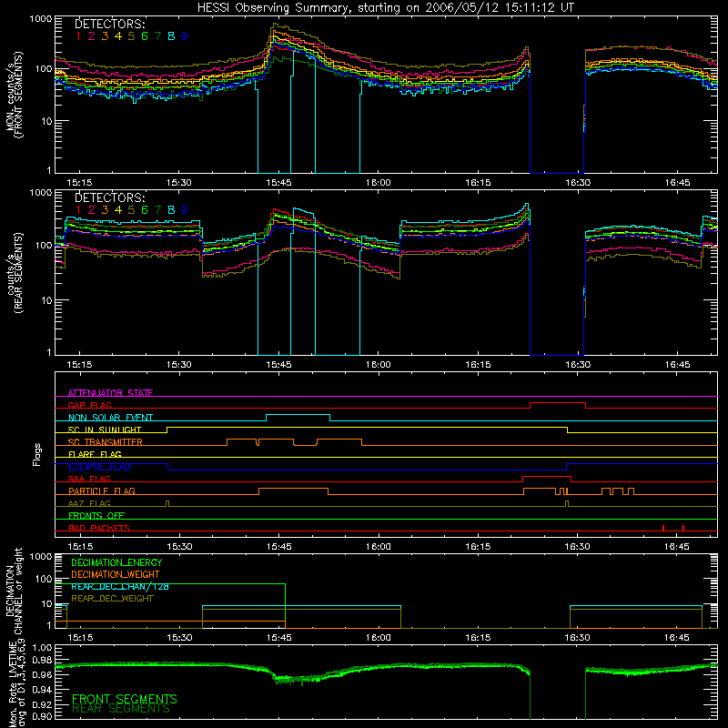Click the 10 y-axis value of the front segments plot
This screenshot has width=728, height=728.
click(x=46, y=121)
